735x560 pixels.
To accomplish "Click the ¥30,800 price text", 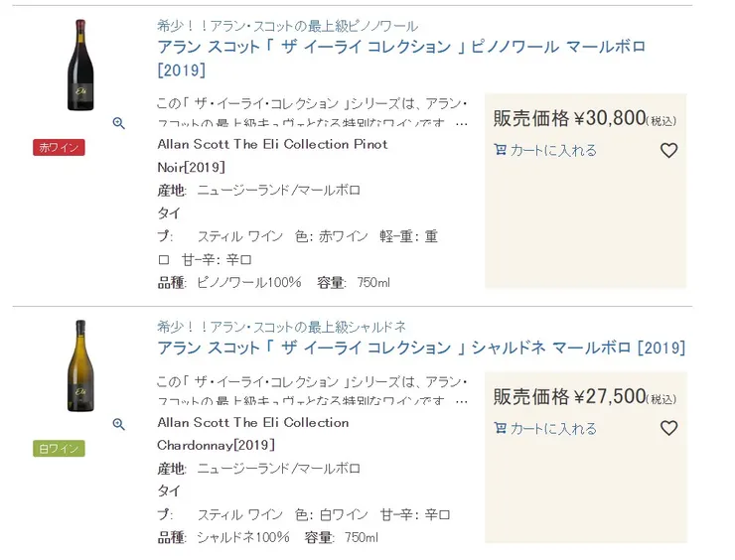I will coord(609,119).
